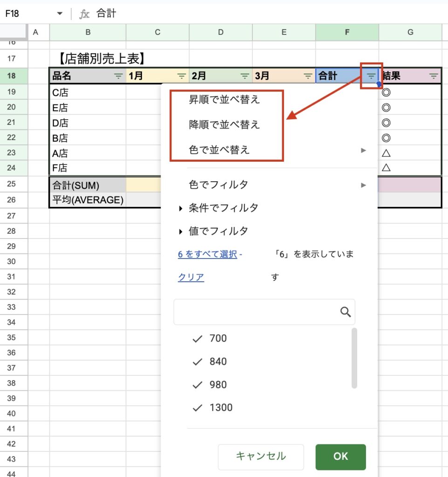Click the magnifier icon in search box
Viewport: 448px width, 477px height.
tap(345, 312)
